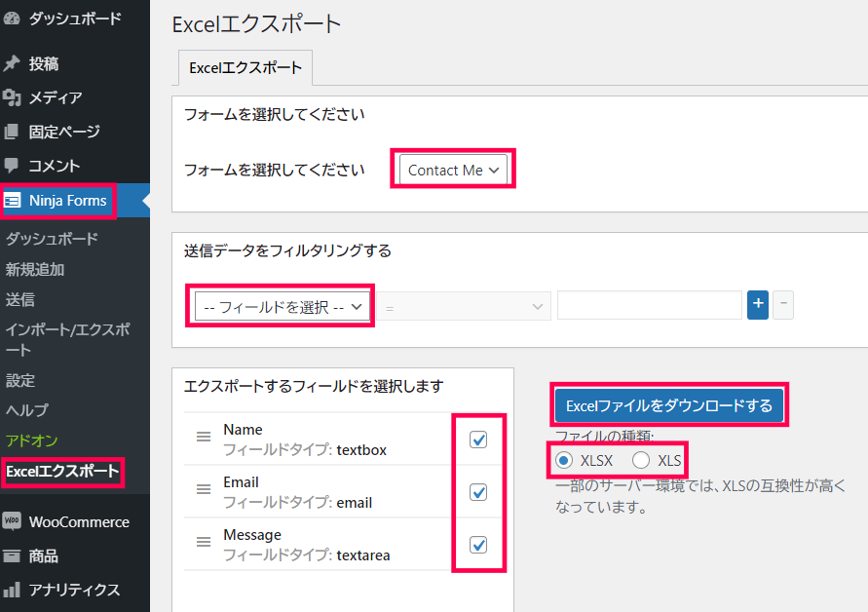
Task: Select the XLS file type radio button
Action: 641,460
